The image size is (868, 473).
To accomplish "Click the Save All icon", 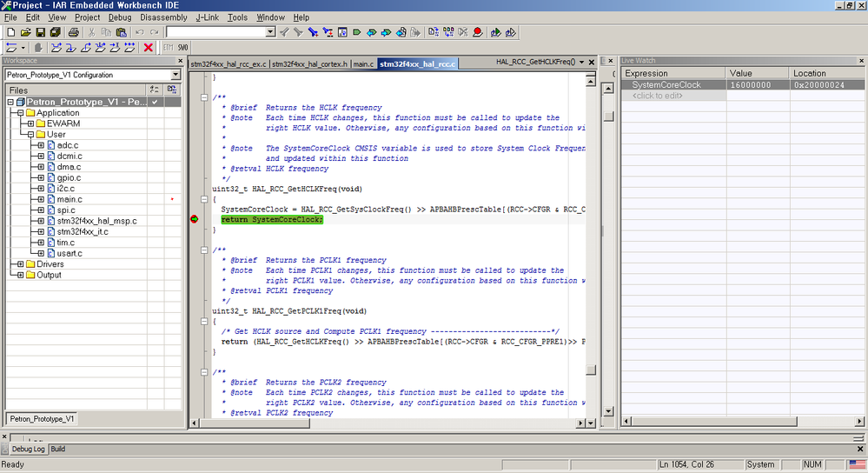I will pyautogui.click(x=56, y=32).
